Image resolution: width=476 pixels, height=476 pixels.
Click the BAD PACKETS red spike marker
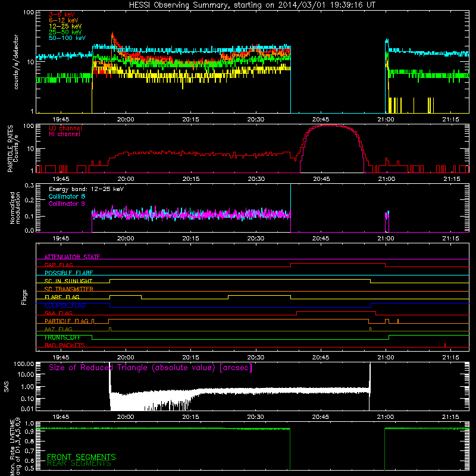[x=445, y=345]
